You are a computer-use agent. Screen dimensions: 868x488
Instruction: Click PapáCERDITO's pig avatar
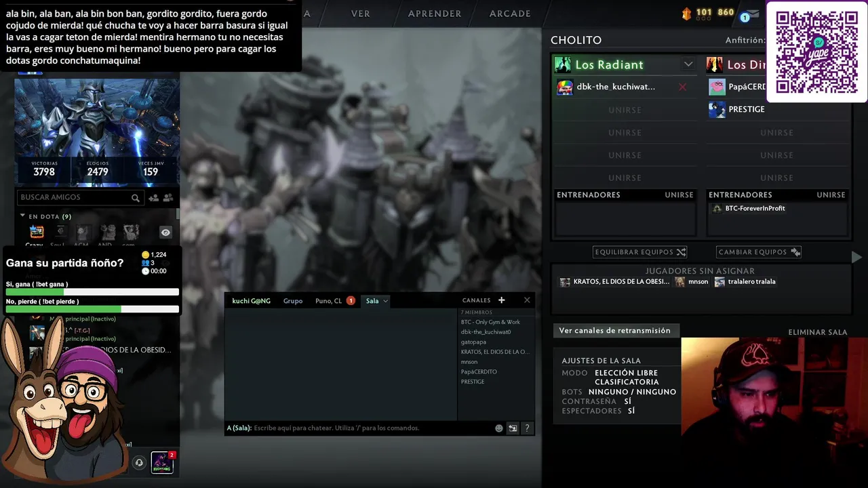[717, 87]
